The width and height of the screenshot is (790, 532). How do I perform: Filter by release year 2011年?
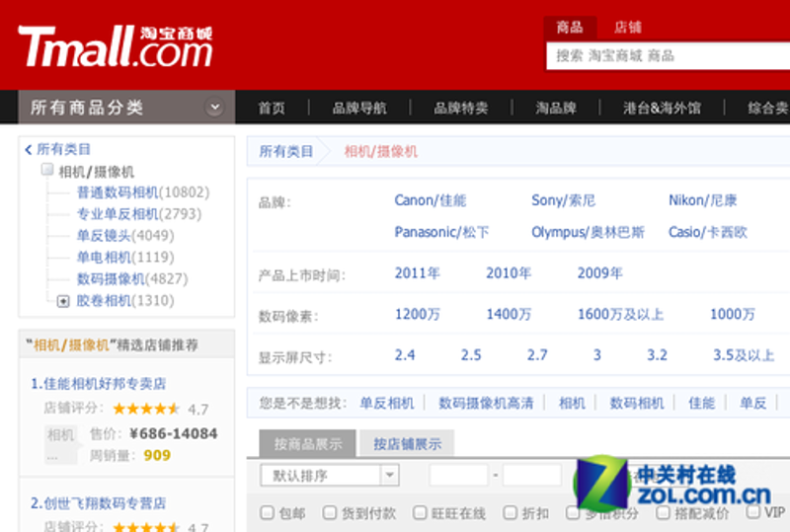coord(417,273)
